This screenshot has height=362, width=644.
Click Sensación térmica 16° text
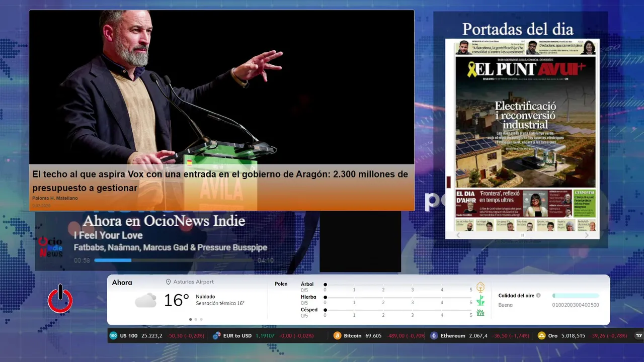point(220,304)
